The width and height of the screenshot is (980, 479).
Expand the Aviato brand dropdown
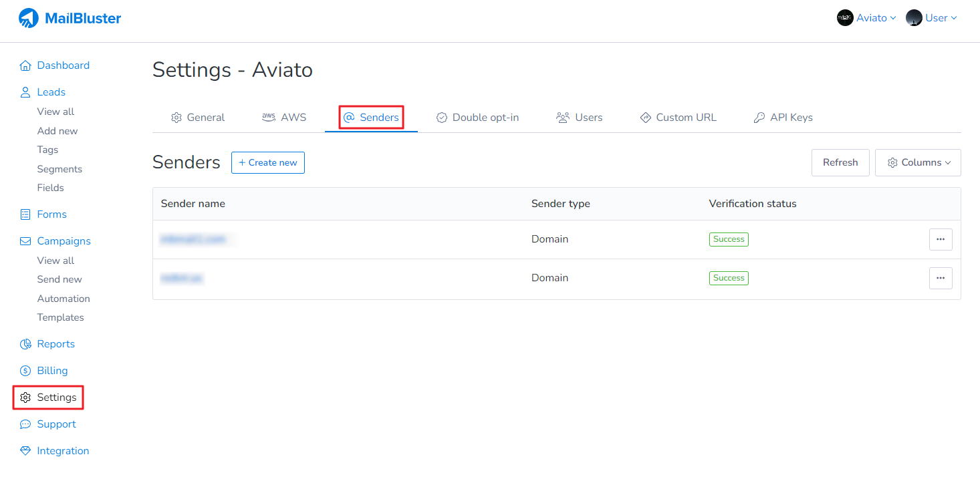click(866, 18)
